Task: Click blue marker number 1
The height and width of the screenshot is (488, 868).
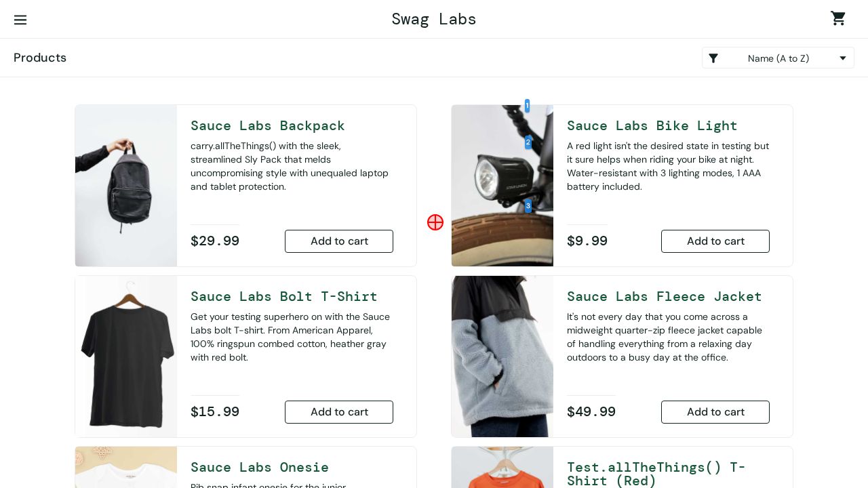Action: pos(527,106)
